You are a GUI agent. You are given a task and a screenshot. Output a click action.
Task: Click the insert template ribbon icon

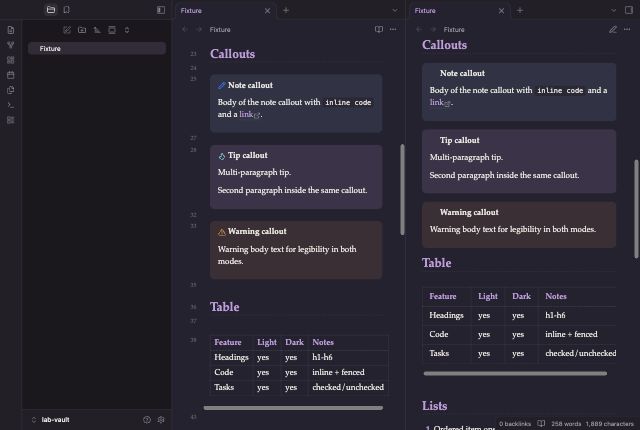[x=11, y=90]
